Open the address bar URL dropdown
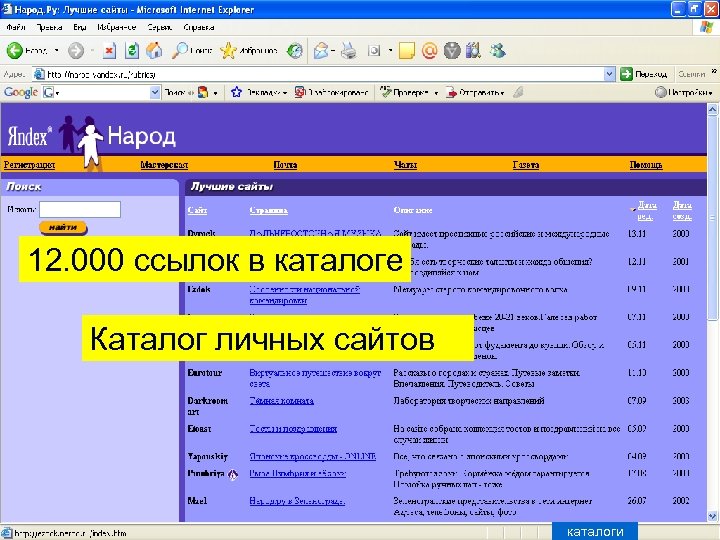720x540 pixels. pyautogui.click(x=609, y=74)
